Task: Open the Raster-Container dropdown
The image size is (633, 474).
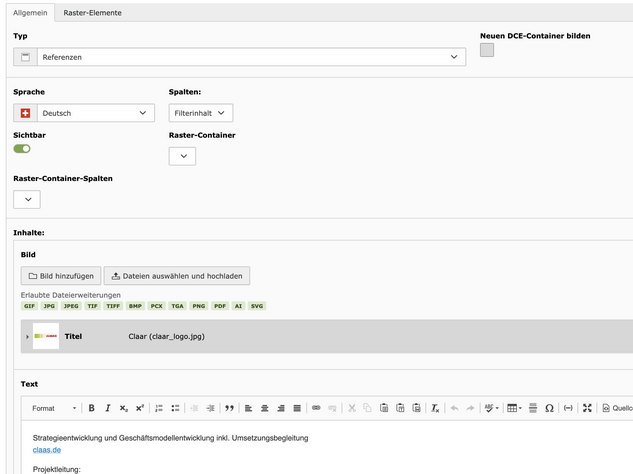Action: pyautogui.click(x=182, y=156)
